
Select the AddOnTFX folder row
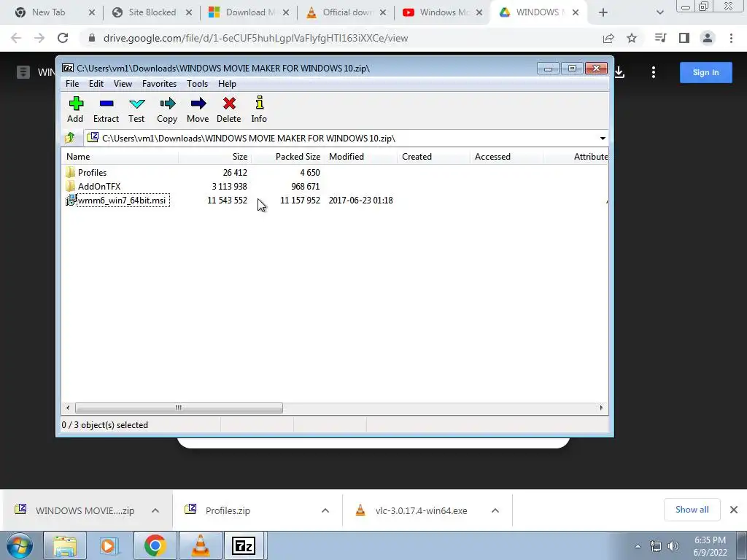click(x=99, y=186)
